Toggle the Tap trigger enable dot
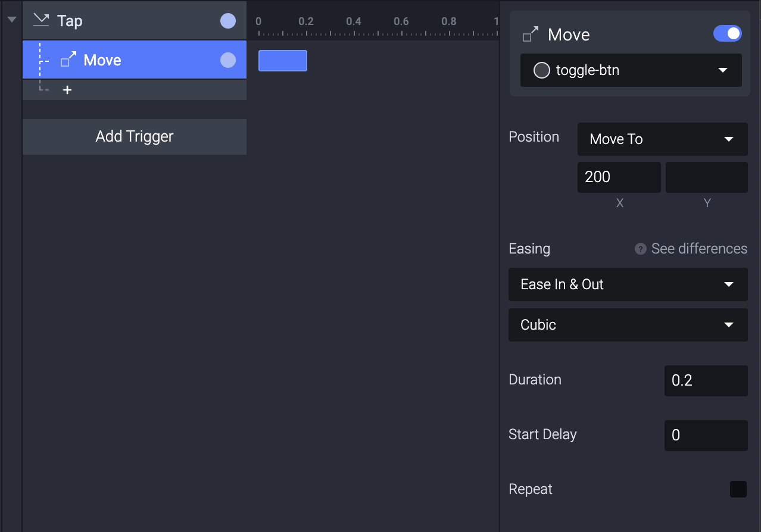The image size is (761, 532). pyautogui.click(x=228, y=21)
